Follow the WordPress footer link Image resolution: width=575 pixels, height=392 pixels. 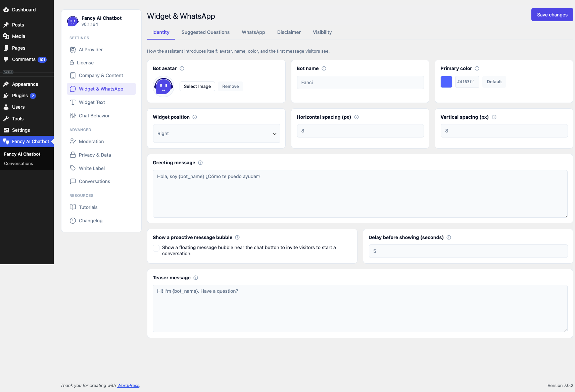128,386
